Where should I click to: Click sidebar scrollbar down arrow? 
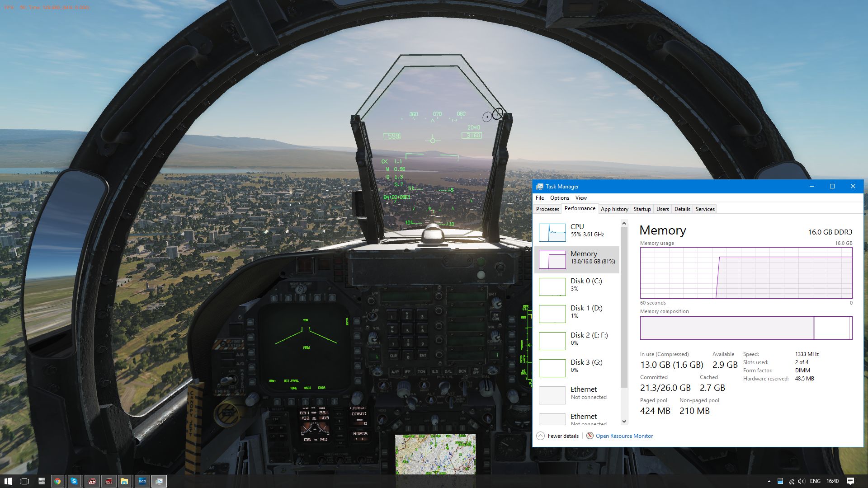[624, 422]
